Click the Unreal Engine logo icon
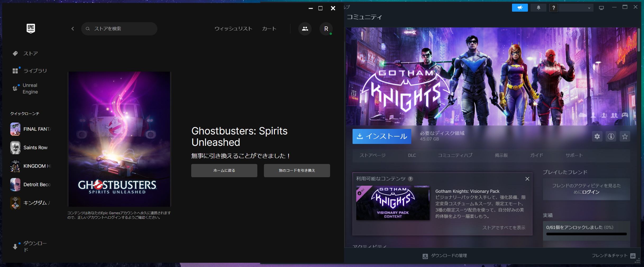Viewport: 644px width, 267px height. pos(15,88)
